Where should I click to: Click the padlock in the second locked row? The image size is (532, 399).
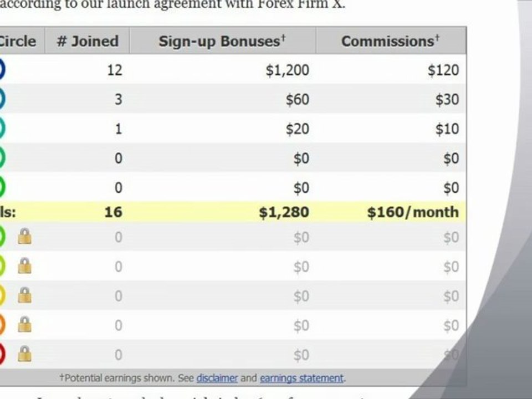[x=24, y=265]
